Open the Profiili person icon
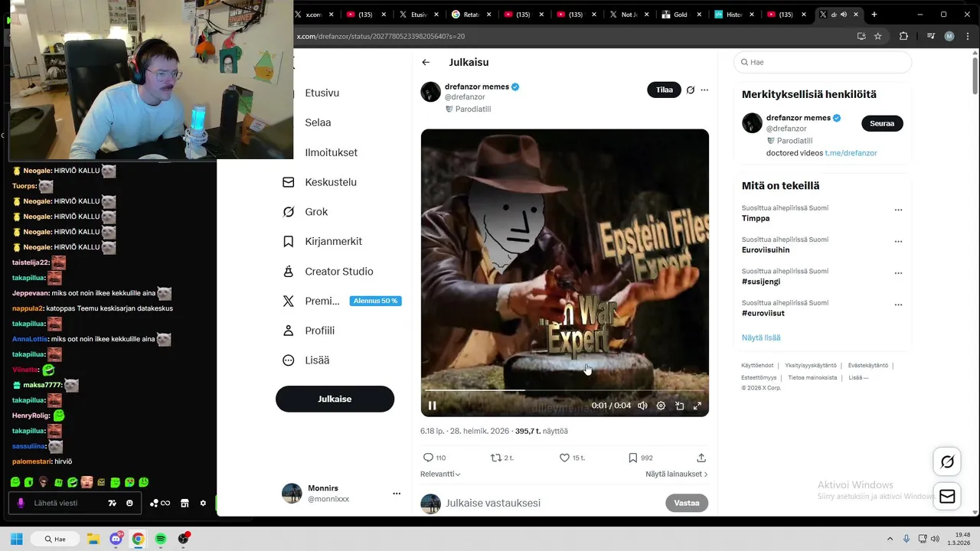The height and width of the screenshot is (551, 980). coord(289,331)
